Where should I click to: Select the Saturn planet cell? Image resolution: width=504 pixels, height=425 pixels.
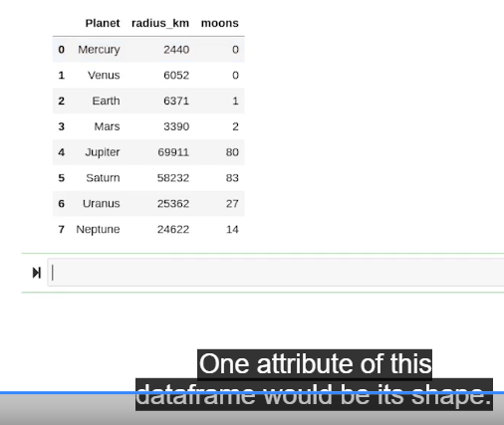(x=103, y=178)
